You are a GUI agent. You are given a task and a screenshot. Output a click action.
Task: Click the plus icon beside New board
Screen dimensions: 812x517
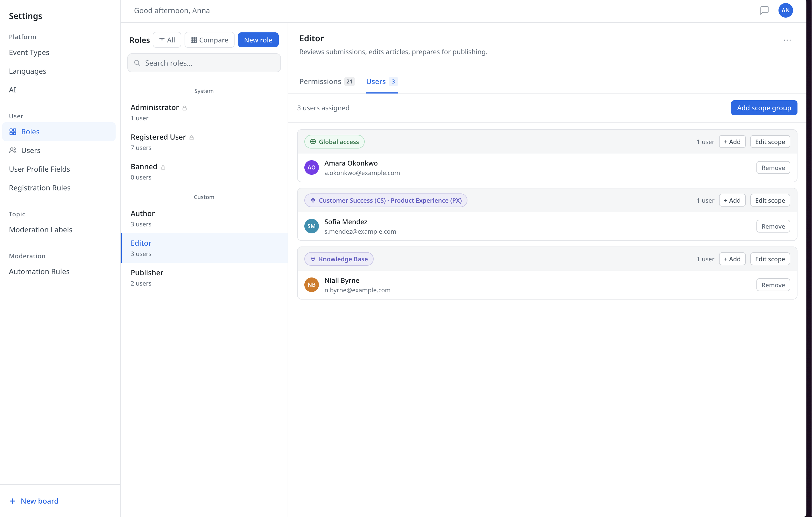click(13, 501)
